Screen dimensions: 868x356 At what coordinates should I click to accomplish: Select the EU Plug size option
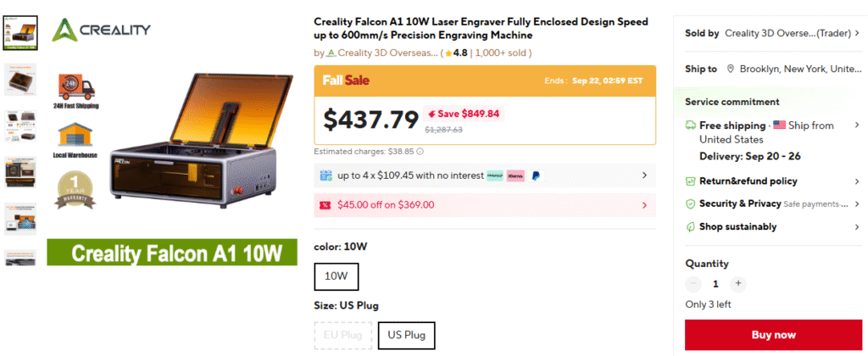click(341, 335)
